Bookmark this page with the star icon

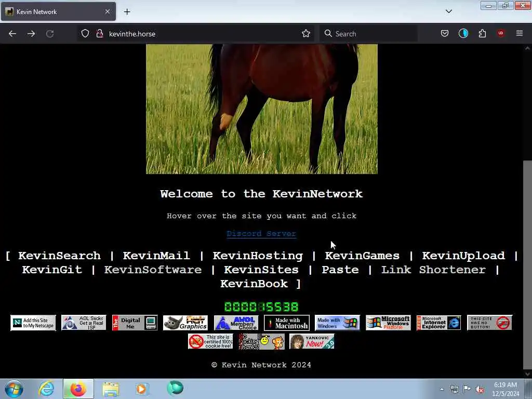(x=305, y=34)
